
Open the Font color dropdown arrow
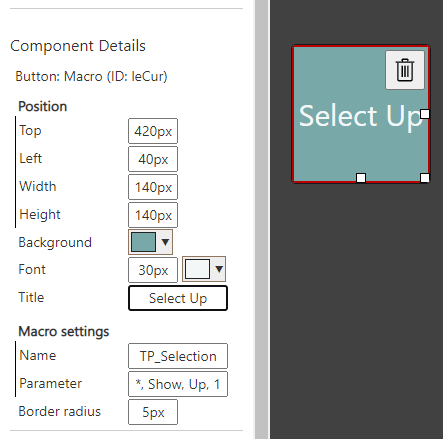pyautogui.click(x=219, y=269)
